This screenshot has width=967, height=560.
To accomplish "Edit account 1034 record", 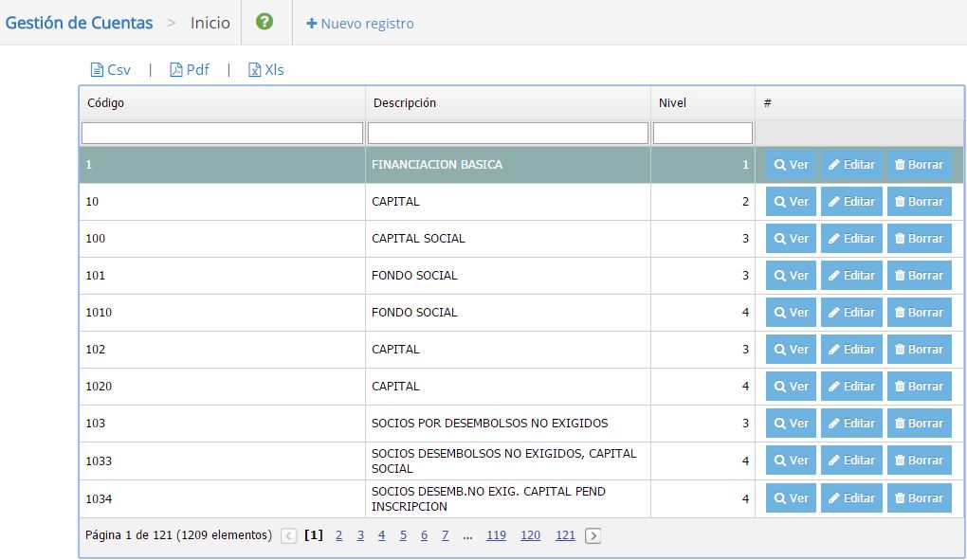I will pyautogui.click(x=851, y=497).
